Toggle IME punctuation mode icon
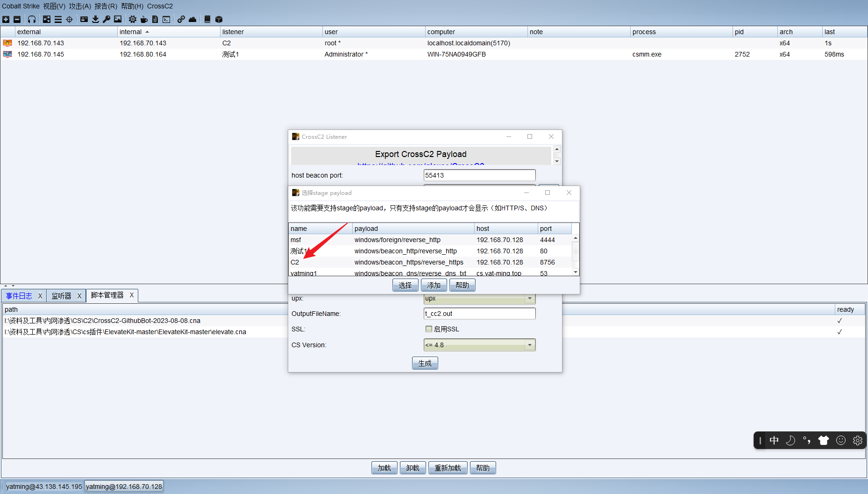868x494 pixels. tap(807, 440)
